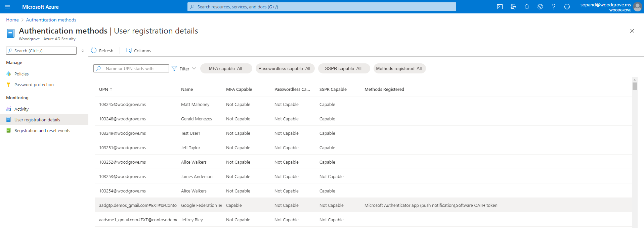Send feedback via smiley icon

pyautogui.click(x=567, y=7)
